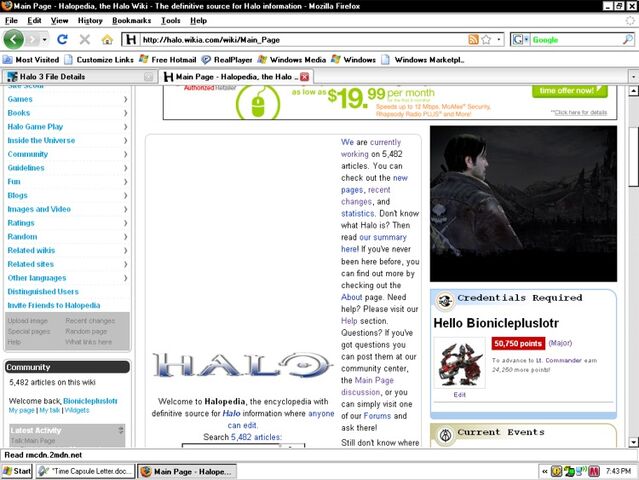This screenshot has width=639, height=480.
Task: Expand the Halo Game Play submenu
Action: [125, 127]
